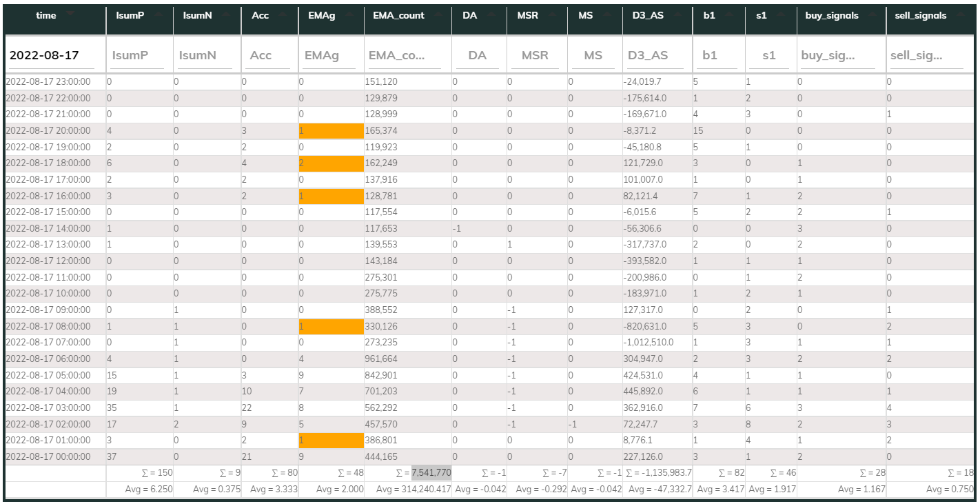This screenshot has height=504, width=980.
Task: Click the Acc column sort arrow
Action: [x=283, y=15]
